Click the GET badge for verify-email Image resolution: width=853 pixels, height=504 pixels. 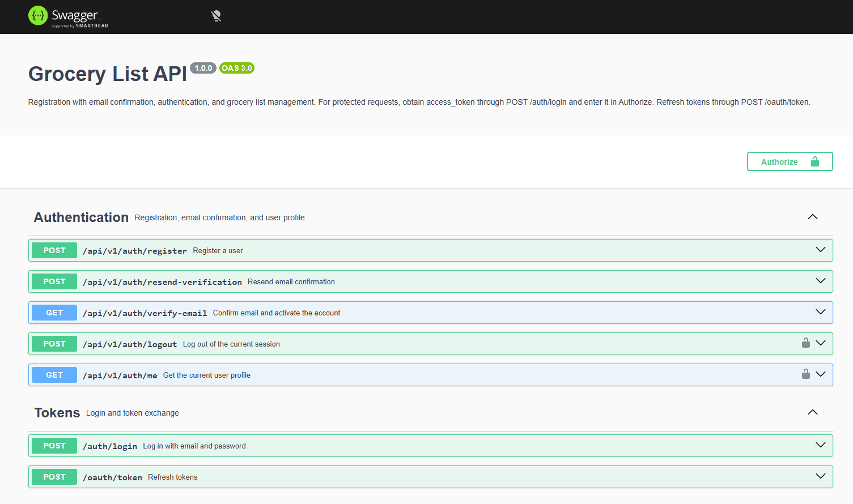(x=54, y=313)
